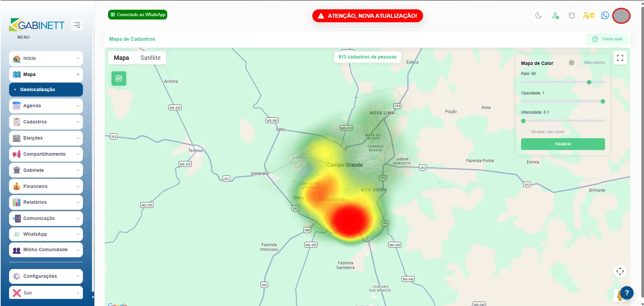This screenshot has height=306, width=644.
Task: Collapse the sidebar with hamburger icon
Action: coord(77,25)
